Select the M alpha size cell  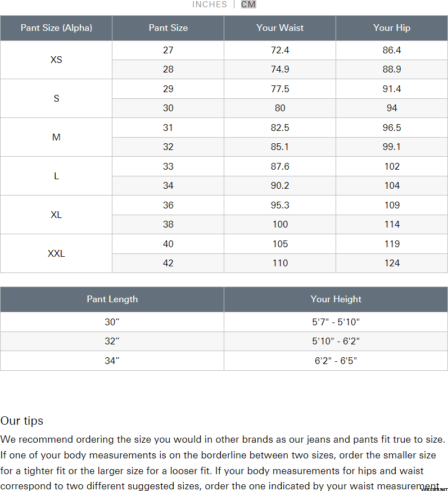coord(56,137)
